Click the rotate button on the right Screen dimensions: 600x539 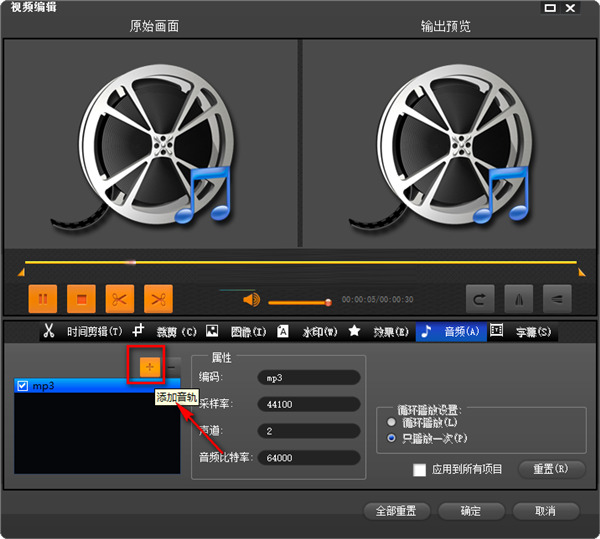[479, 298]
